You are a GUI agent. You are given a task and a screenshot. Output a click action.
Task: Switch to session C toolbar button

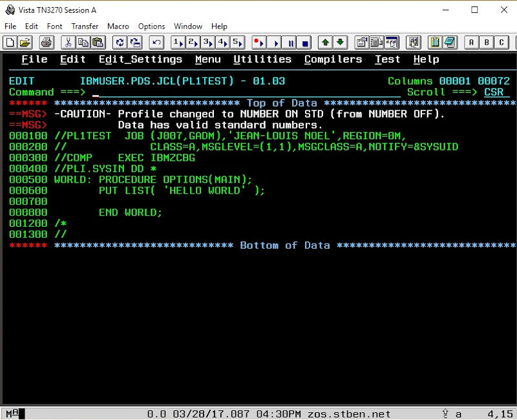[x=501, y=43]
